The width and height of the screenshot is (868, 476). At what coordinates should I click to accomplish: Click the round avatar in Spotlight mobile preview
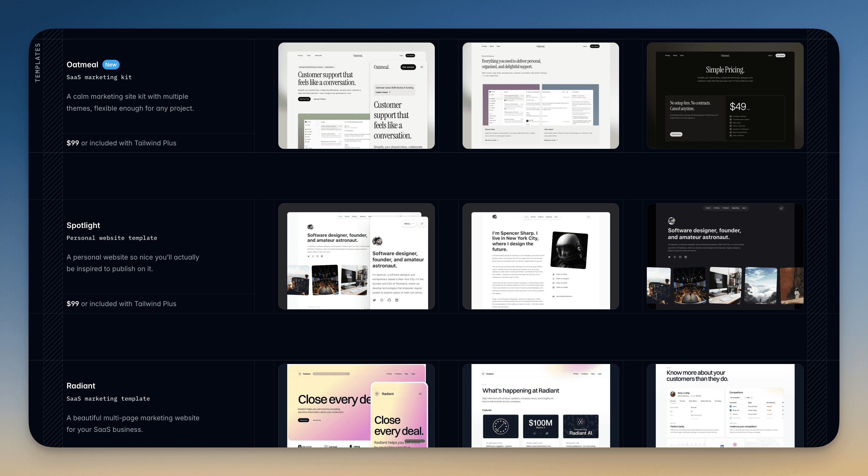pos(377,241)
